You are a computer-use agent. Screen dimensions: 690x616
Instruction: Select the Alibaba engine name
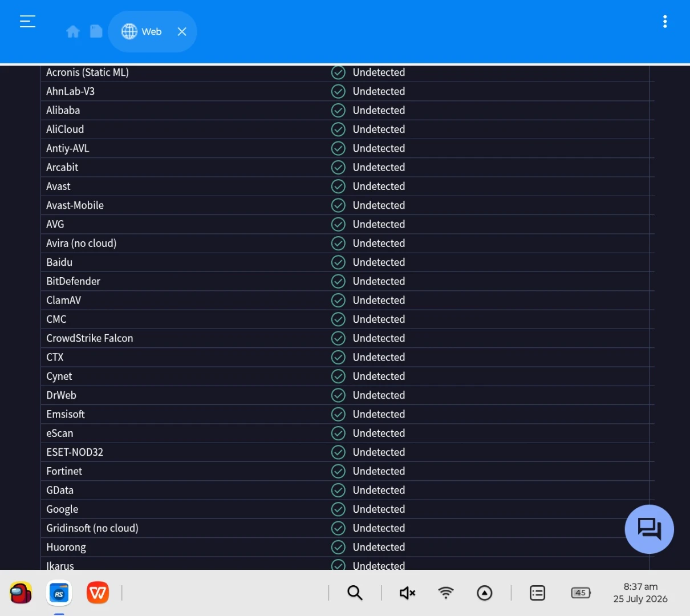(x=63, y=111)
